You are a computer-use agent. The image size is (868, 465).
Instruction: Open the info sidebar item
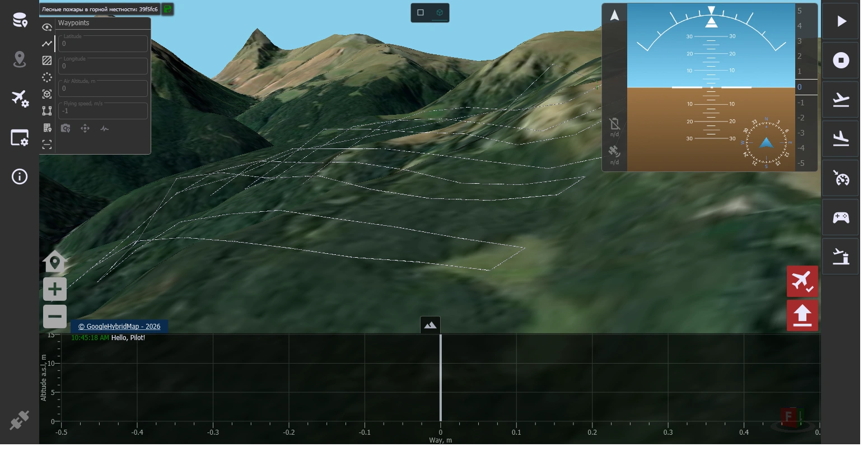pos(20,177)
